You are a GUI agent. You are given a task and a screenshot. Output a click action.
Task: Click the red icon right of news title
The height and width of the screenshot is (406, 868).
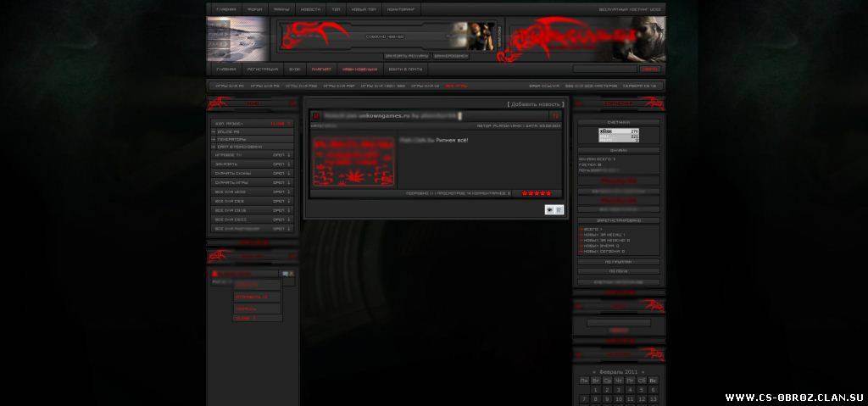click(554, 115)
